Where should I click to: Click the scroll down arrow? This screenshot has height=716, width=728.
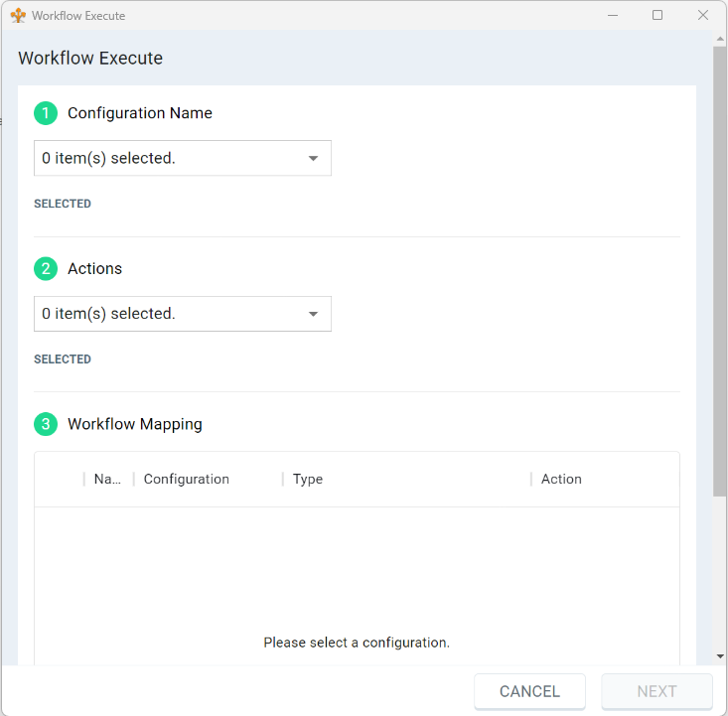(719, 656)
